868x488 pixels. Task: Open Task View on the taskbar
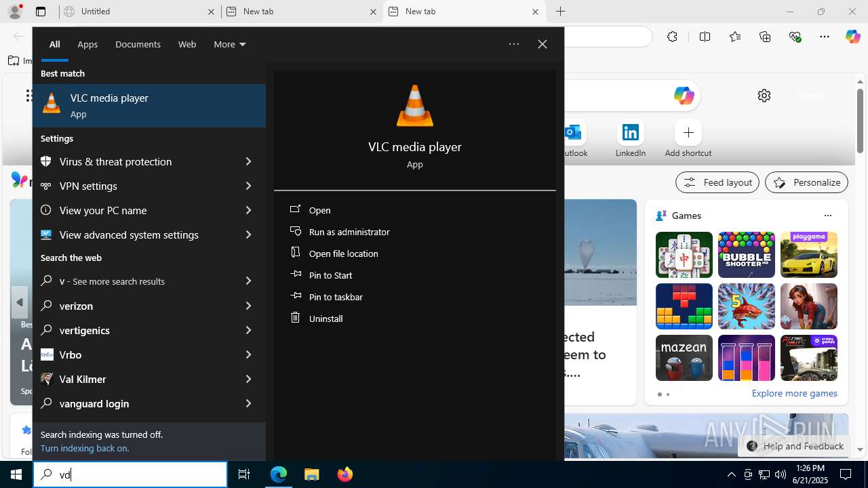244,474
